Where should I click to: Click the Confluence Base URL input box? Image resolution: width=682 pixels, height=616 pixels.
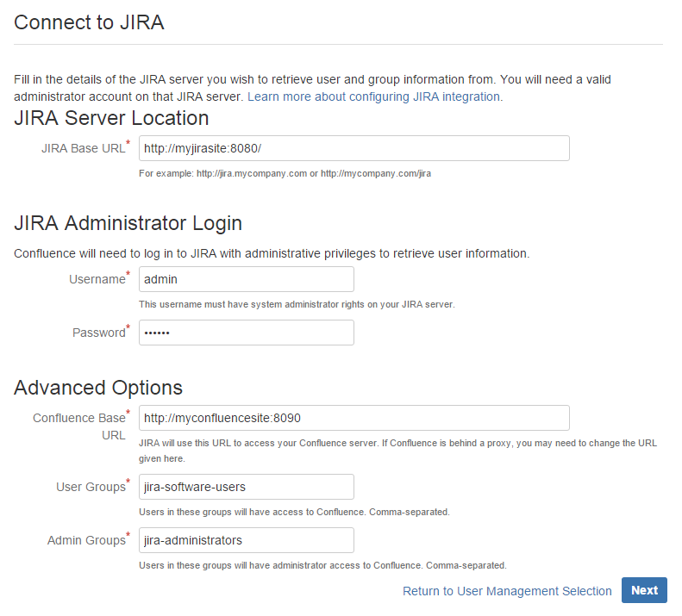pyautogui.click(x=354, y=418)
